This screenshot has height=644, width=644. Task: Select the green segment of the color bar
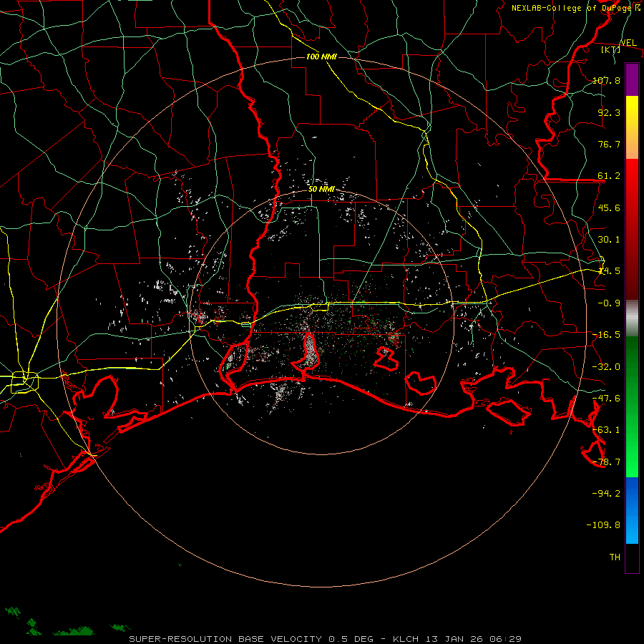(632, 406)
